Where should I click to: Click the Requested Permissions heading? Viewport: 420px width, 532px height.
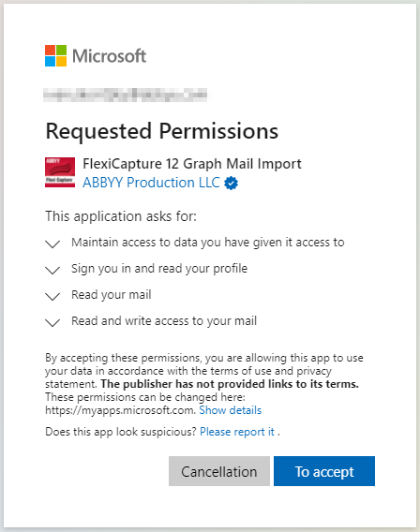click(x=162, y=132)
